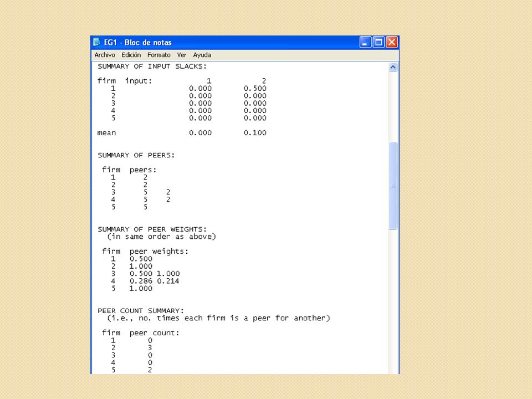The width and height of the screenshot is (532, 399).
Task: Click the 'peer count:' column header
Action: [155, 333]
